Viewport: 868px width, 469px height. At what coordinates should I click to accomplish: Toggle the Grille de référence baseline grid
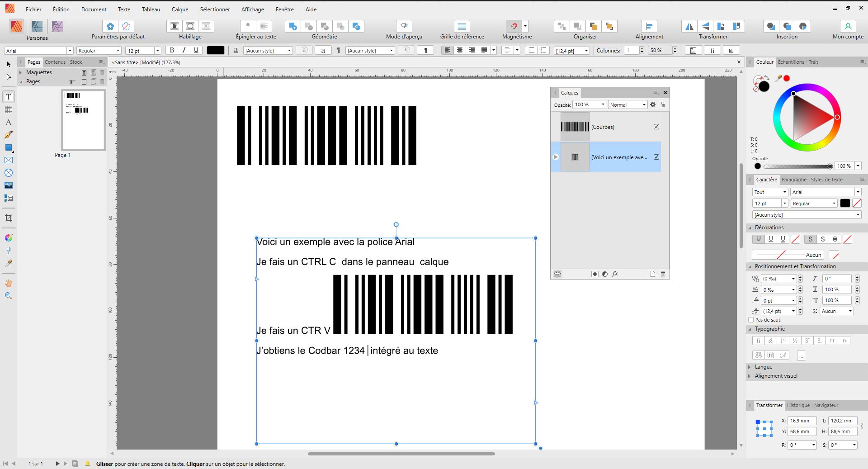(462, 26)
